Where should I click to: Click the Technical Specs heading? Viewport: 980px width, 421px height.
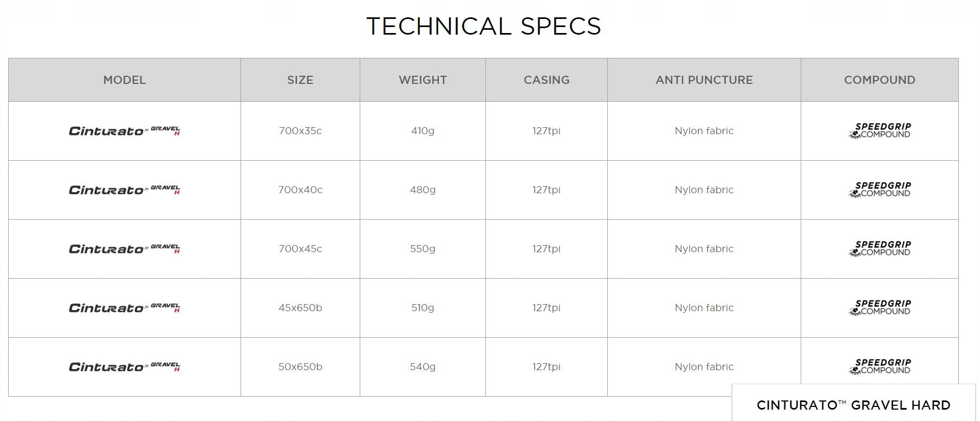point(484,26)
